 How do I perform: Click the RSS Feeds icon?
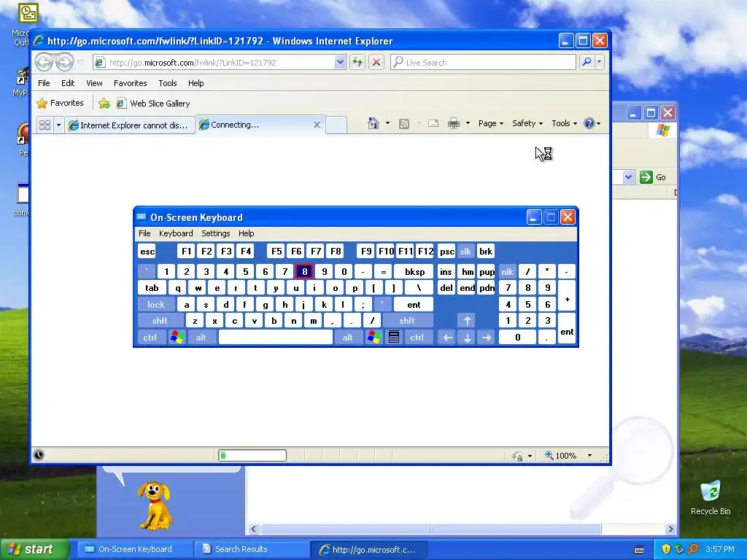point(404,124)
